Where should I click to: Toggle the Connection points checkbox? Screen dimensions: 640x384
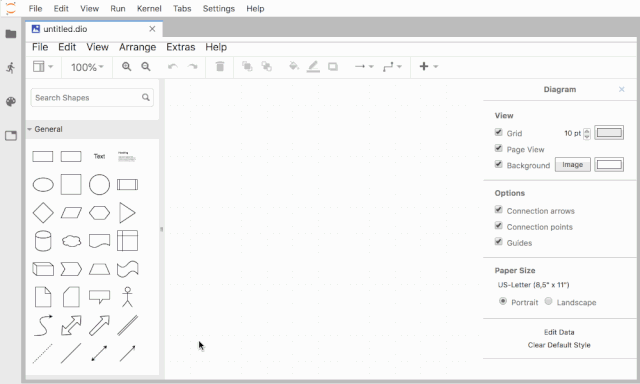point(498,226)
